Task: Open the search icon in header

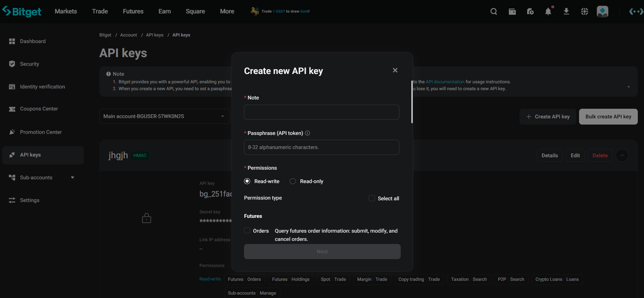Action: tap(494, 12)
